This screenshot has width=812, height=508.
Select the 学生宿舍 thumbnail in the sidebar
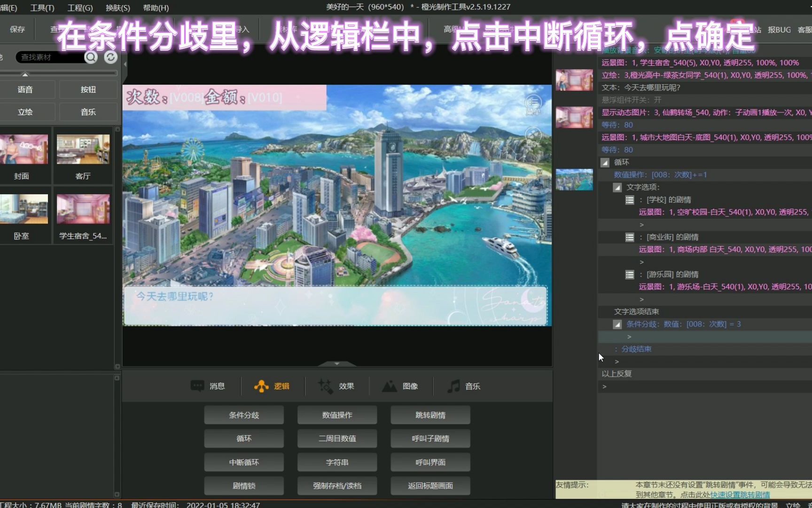pos(83,208)
